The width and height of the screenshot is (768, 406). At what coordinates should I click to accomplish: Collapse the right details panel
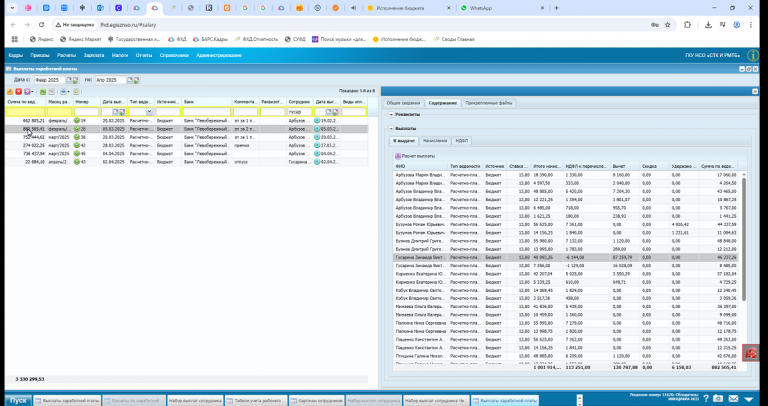pos(755,92)
